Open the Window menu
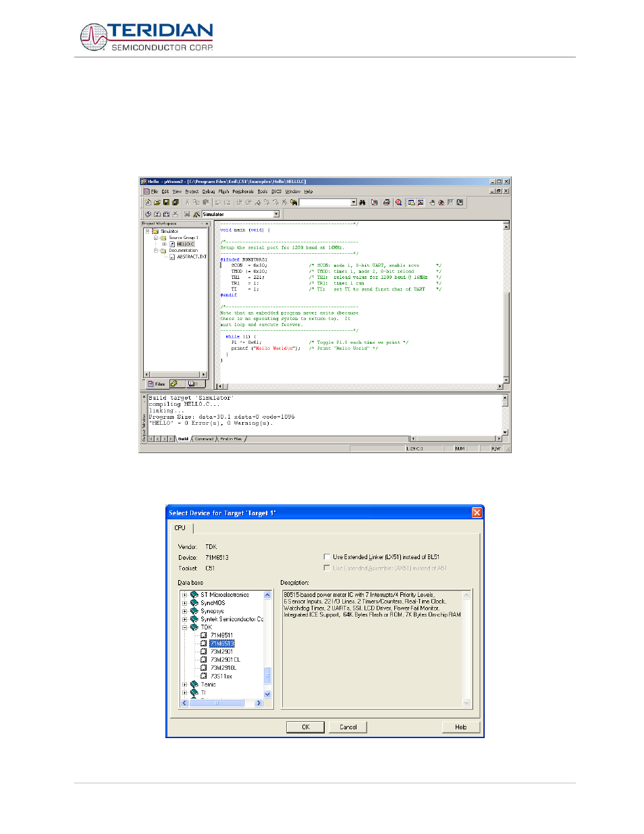The height and width of the screenshot is (834, 644). coord(293,192)
